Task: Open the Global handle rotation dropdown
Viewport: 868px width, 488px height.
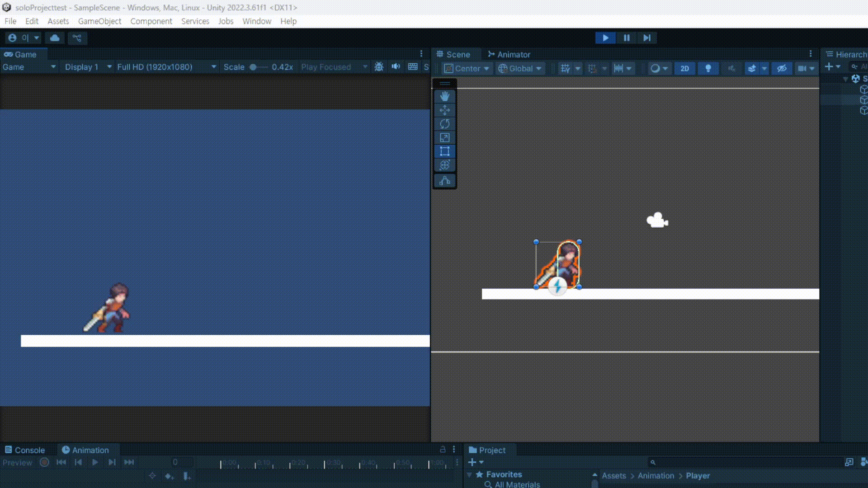Action: coord(520,68)
